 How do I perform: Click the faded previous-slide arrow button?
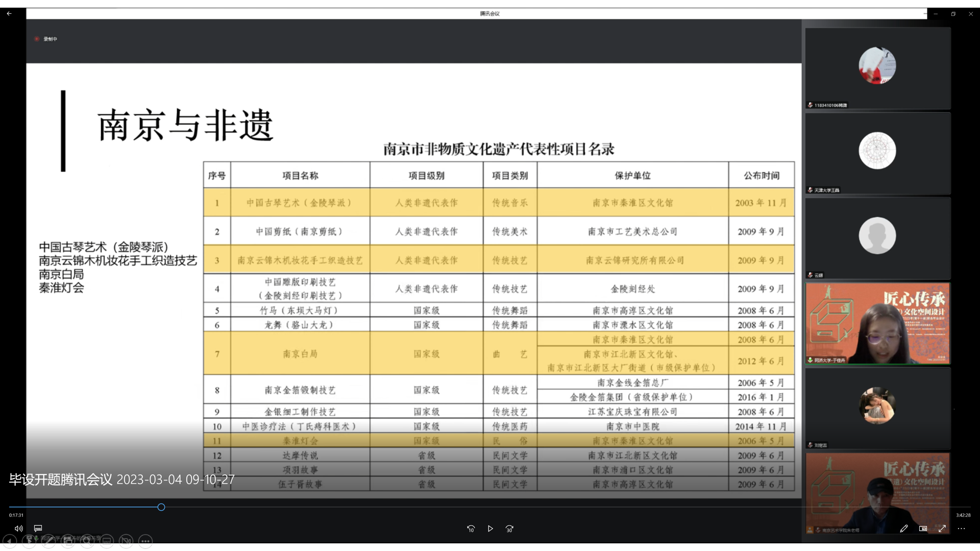tap(10, 541)
